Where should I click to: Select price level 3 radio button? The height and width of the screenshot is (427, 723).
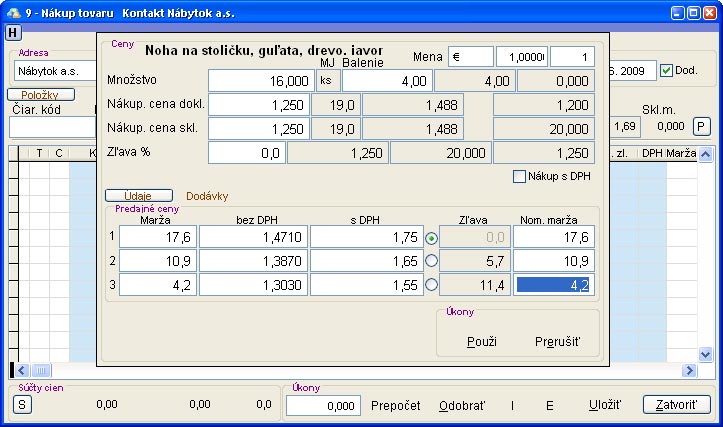click(432, 285)
